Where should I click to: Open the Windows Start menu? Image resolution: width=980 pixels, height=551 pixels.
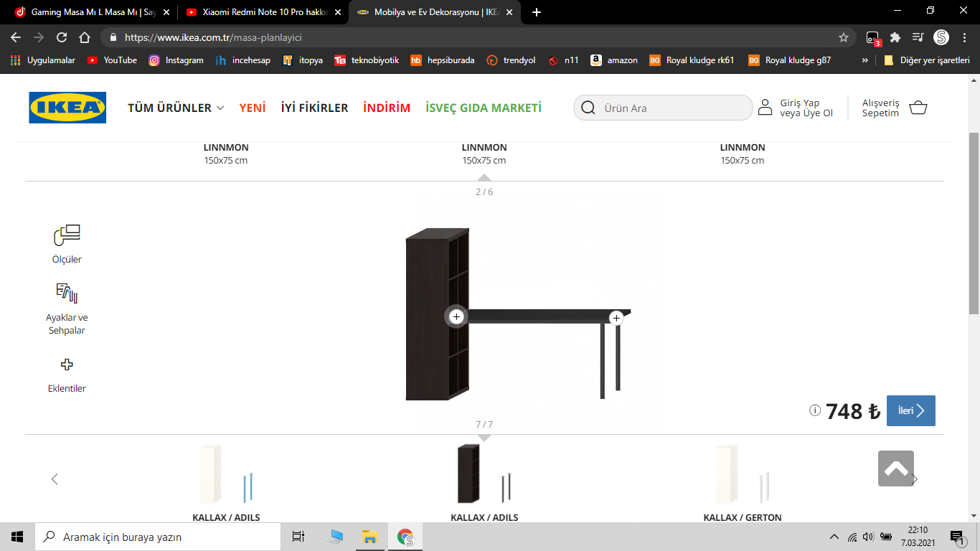point(17,537)
